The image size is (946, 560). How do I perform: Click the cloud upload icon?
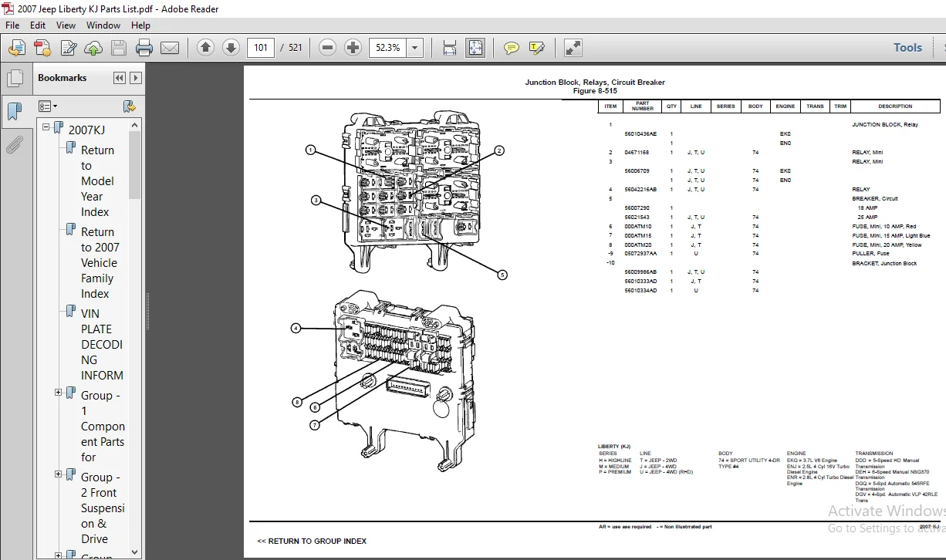point(93,48)
